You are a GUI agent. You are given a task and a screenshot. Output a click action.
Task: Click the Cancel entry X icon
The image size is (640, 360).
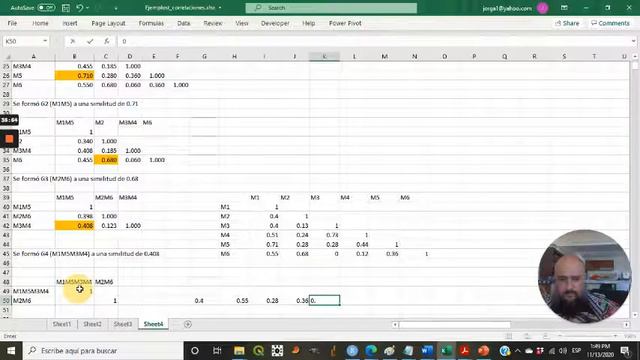[x=73, y=41]
